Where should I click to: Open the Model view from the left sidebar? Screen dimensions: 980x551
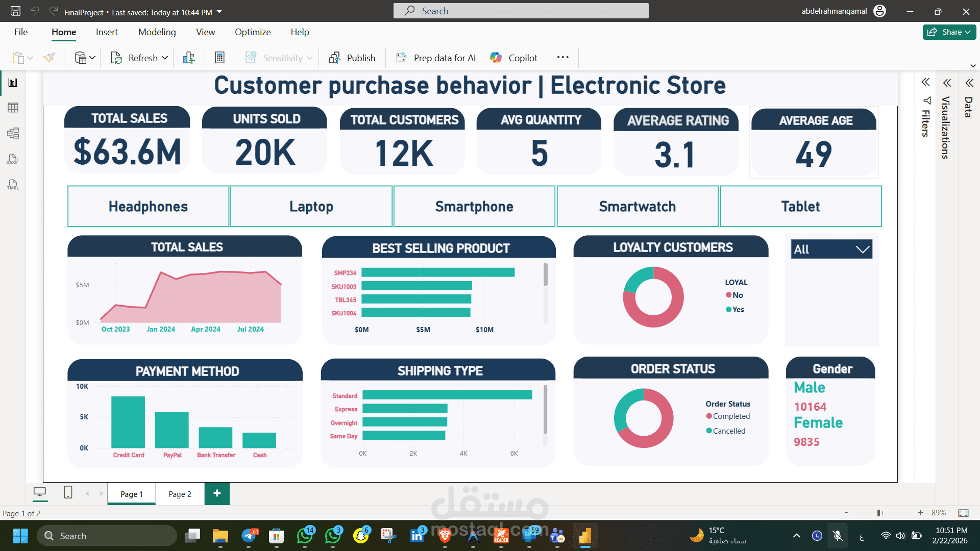(x=13, y=133)
